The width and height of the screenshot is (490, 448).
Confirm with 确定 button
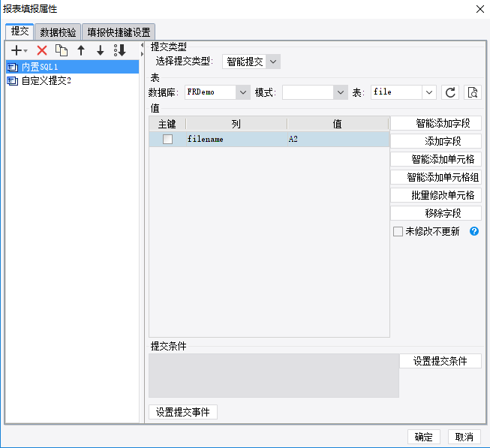click(424, 437)
